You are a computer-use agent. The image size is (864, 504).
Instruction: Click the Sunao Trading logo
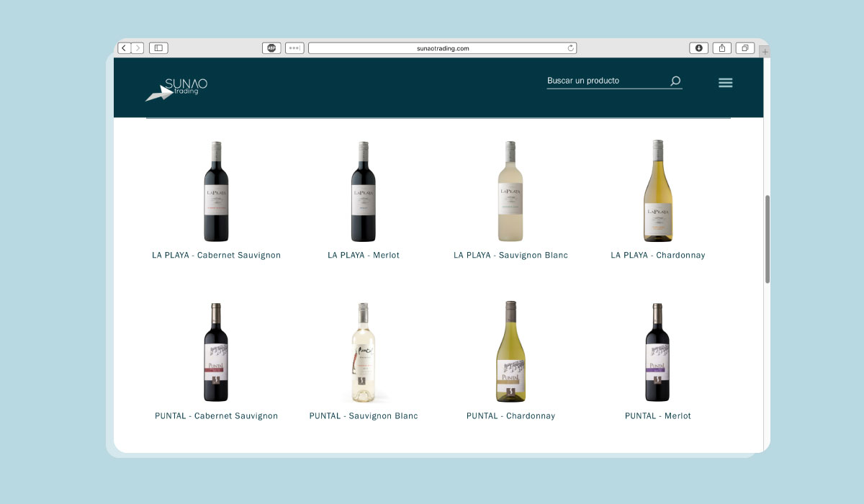[x=176, y=89]
